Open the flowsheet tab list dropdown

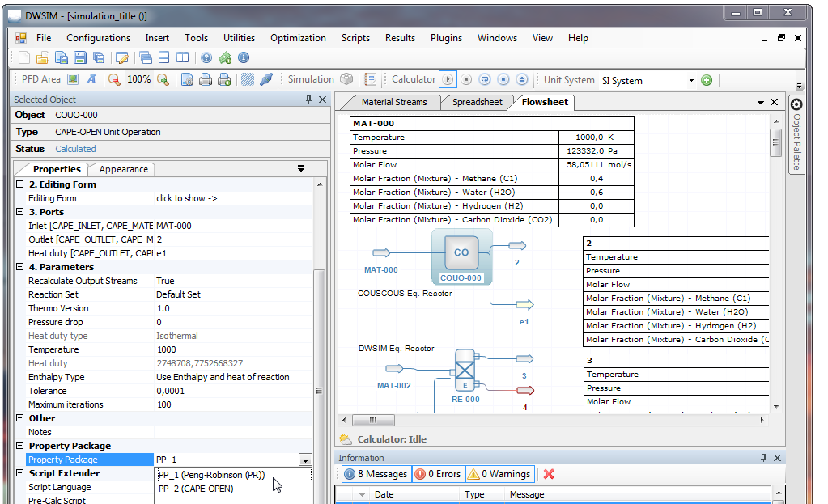point(760,103)
